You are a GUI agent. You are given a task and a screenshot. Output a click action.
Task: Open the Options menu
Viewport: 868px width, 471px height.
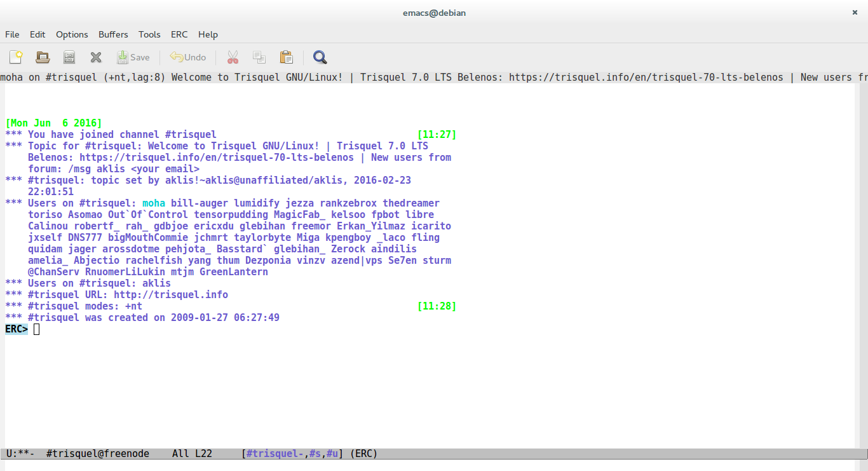(x=72, y=34)
